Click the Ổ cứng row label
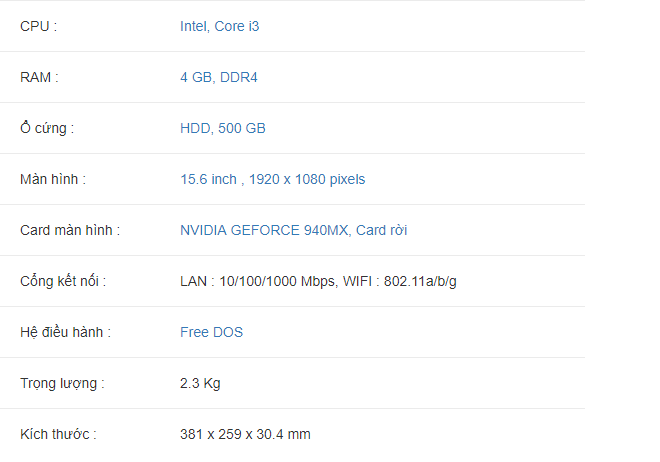The image size is (660, 462). [47, 128]
